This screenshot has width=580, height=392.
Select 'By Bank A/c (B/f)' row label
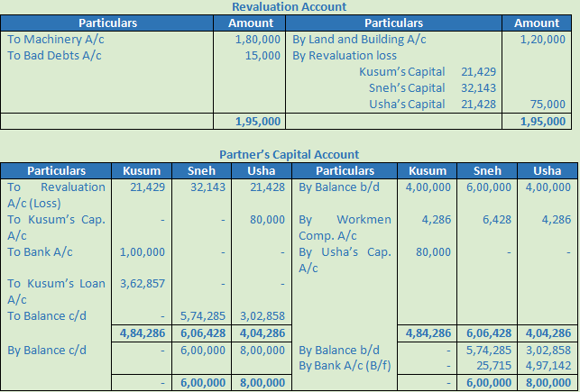(x=345, y=365)
